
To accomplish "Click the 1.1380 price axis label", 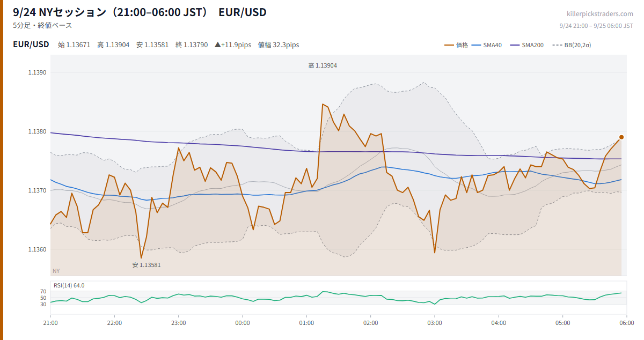I will [38, 131].
